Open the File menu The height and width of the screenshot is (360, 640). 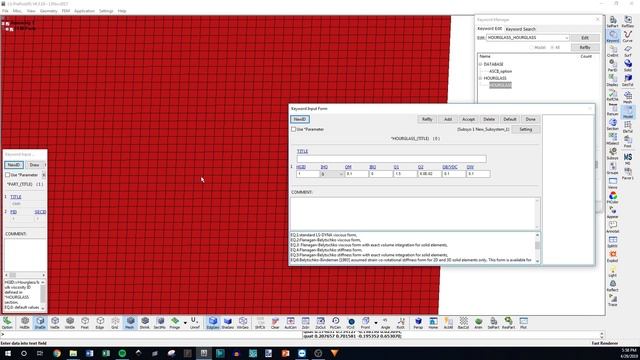(5, 11)
